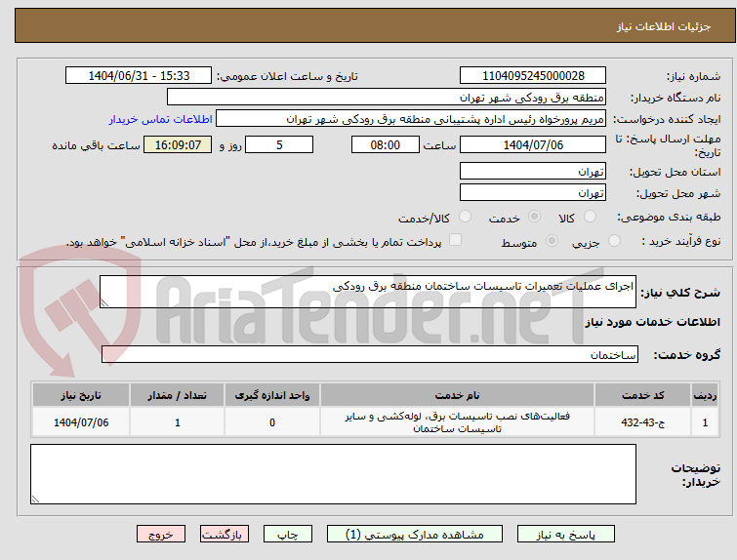Click the شماره نیاز number field
The height and width of the screenshot is (560, 737).
coord(533,76)
